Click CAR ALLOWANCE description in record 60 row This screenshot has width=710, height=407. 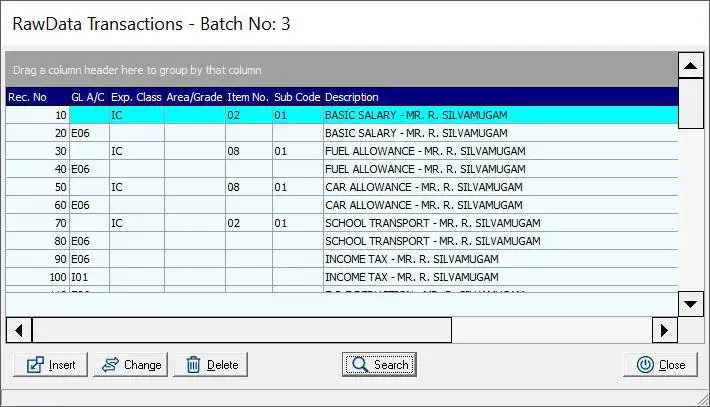[x=500, y=205]
